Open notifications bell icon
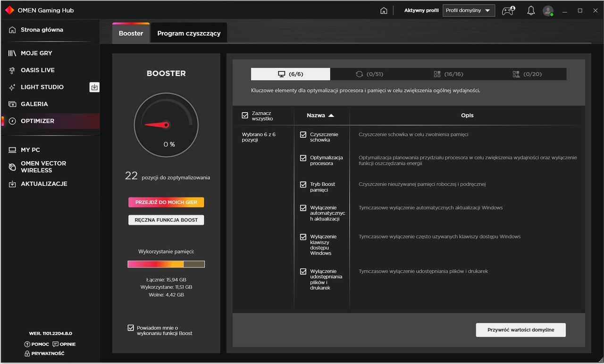Screen dimensions: 604x364 [531, 10]
